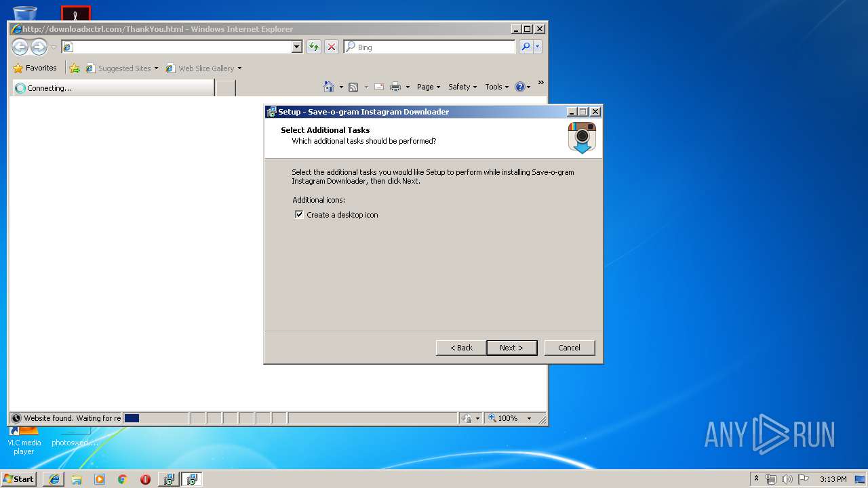The width and height of the screenshot is (868, 488).
Task: Click the Show desktop button
Action: click(x=860, y=479)
